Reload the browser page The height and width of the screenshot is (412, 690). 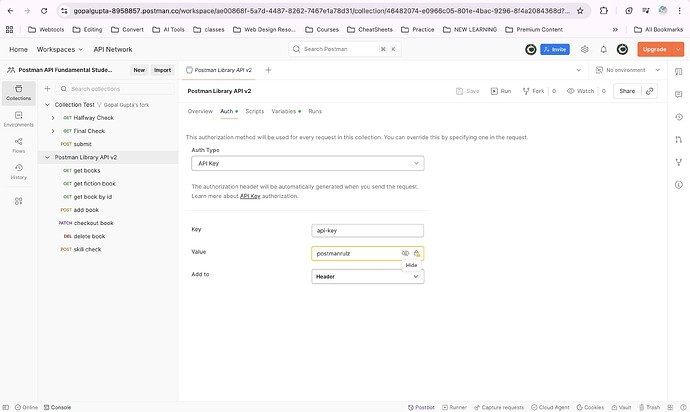[44, 11]
